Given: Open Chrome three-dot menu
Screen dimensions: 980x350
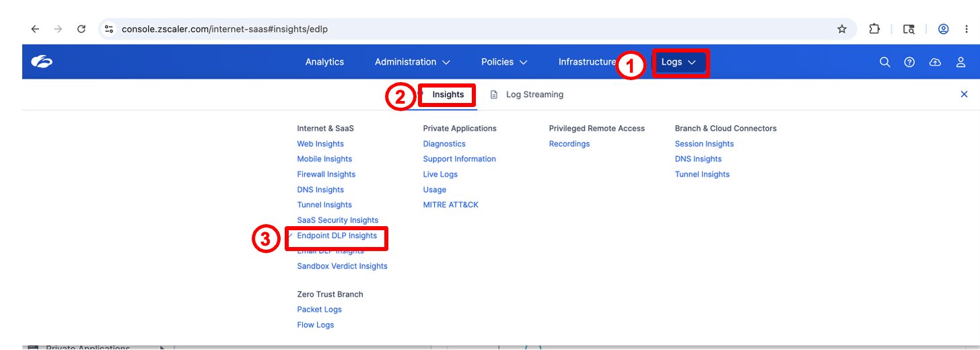Looking at the screenshot, I should 967,29.
